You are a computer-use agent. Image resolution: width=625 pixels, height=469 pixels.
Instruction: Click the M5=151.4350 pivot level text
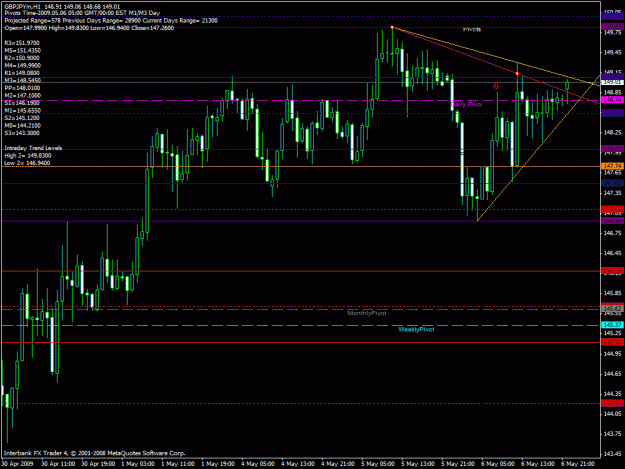pyautogui.click(x=23, y=51)
